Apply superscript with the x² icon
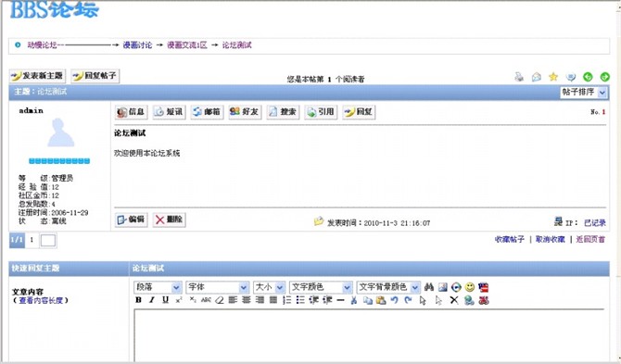The width and height of the screenshot is (621, 364). coord(179,300)
